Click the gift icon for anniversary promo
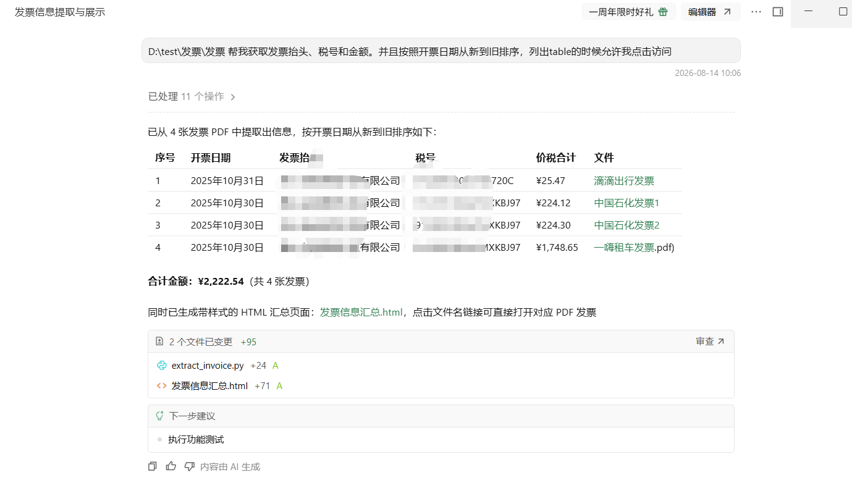Viewport: 852px width, 504px height. click(x=663, y=12)
